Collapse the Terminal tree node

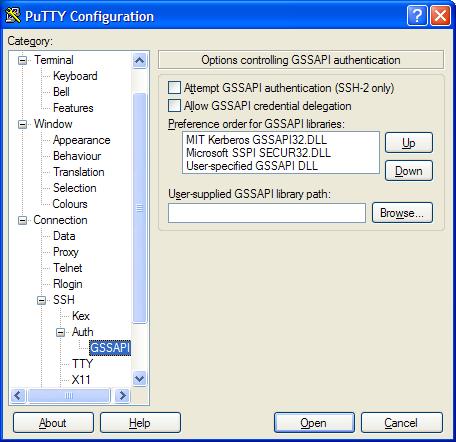click(22, 60)
